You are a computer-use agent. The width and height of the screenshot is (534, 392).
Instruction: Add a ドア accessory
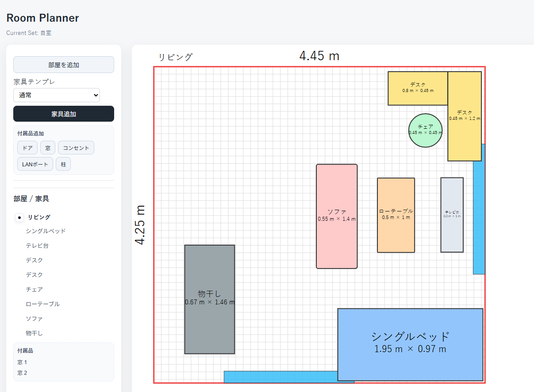click(27, 148)
